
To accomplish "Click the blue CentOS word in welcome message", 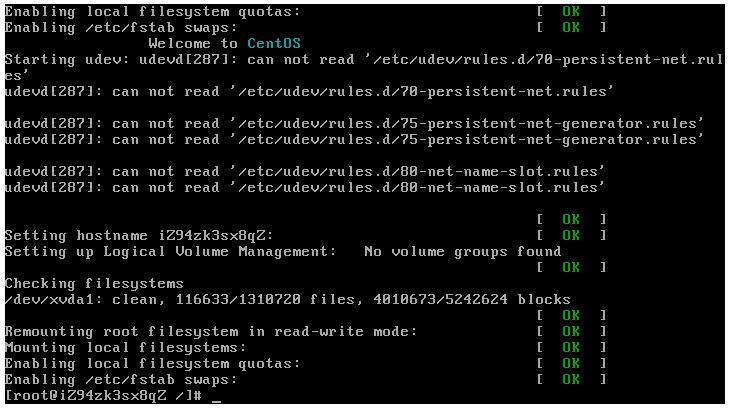I will pyautogui.click(x=273, y=44).
